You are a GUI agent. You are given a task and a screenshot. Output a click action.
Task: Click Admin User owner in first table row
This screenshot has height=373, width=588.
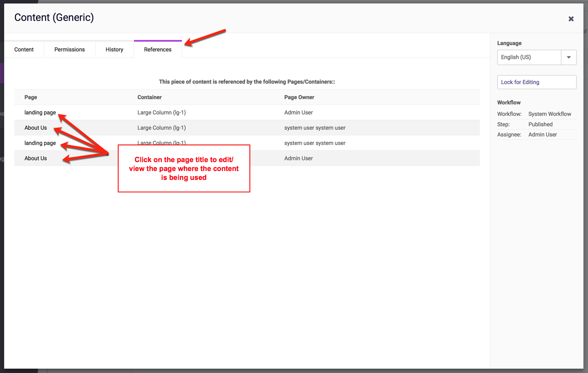pos(298,112)
